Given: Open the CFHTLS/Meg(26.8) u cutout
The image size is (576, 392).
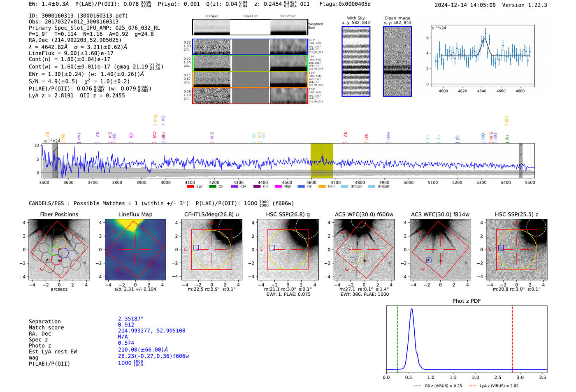Looking at the screenshot, I should [x=211, y=249].
